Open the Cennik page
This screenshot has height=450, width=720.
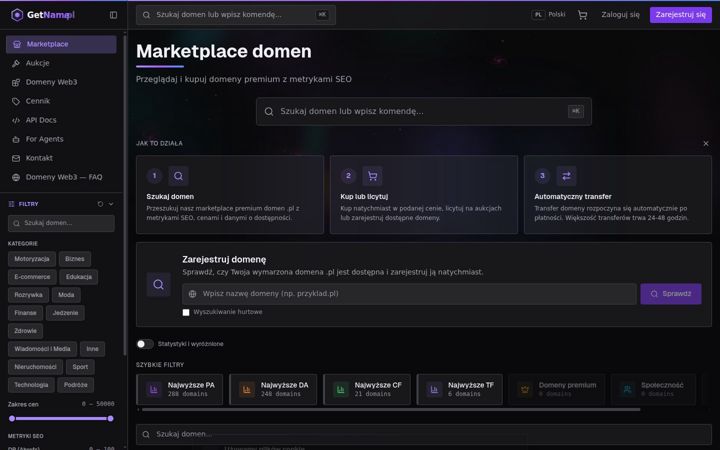click(61, 101)
